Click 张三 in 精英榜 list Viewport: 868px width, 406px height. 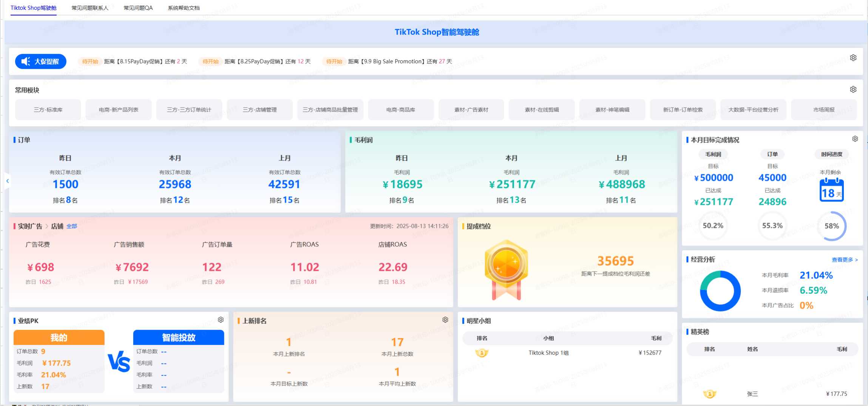[752, 394]
